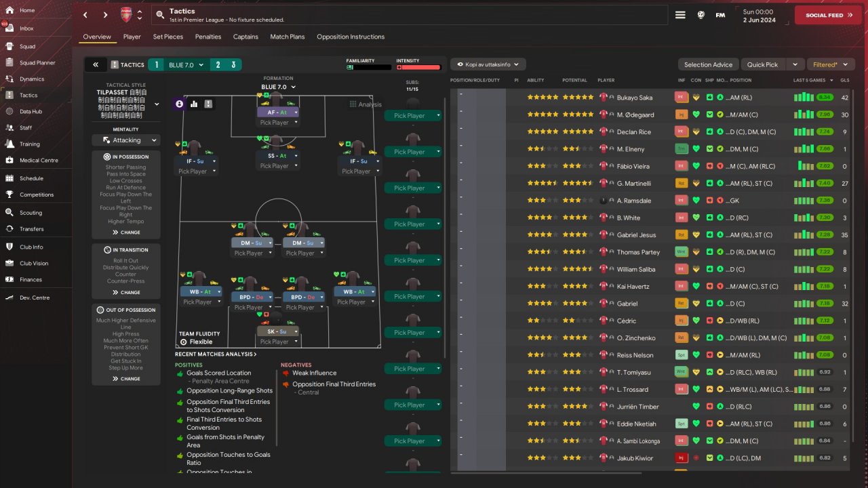Click the Scouting binoculars icon

[x=9, y=213]
